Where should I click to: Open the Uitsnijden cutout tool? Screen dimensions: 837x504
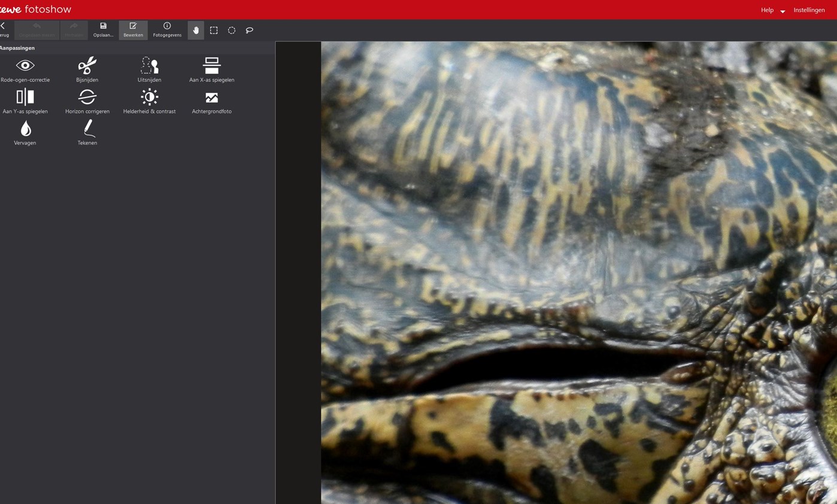click(149, 69)
